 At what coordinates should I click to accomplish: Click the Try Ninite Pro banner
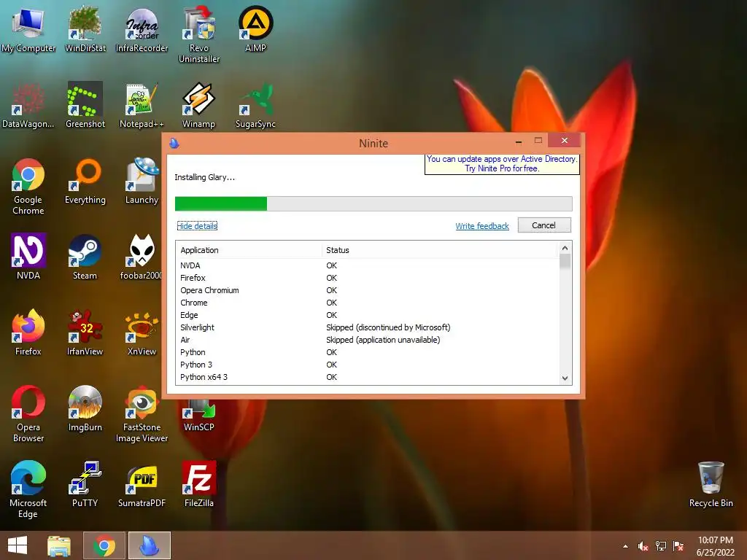[502, 164]
